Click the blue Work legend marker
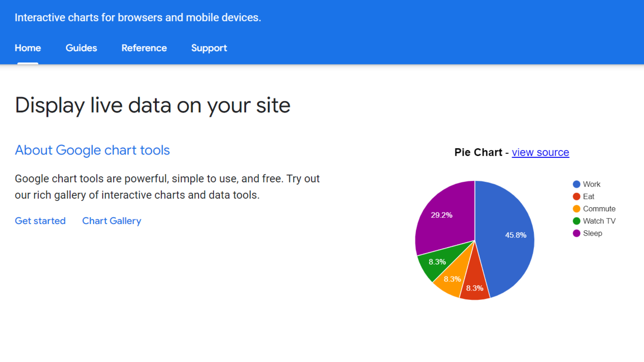The image size is (644, 362). pyautogui.click(x=576, y=184)
